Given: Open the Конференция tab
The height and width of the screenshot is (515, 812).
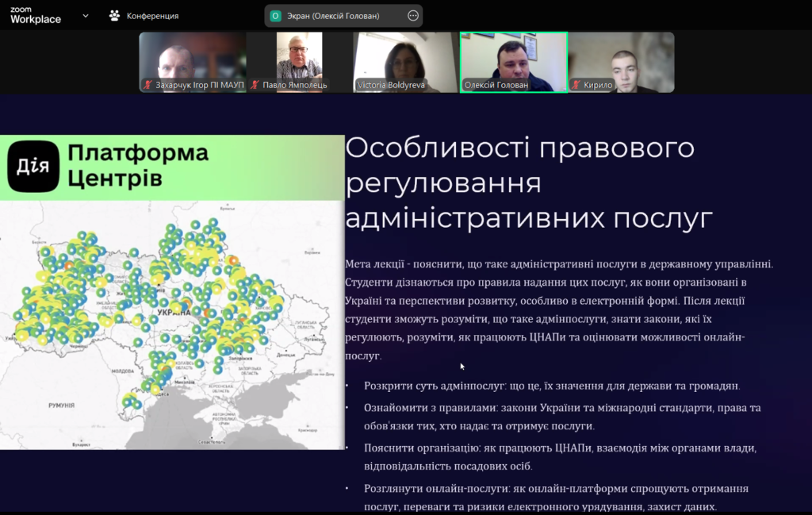Looking at the screenshot, I should [151, 16].
